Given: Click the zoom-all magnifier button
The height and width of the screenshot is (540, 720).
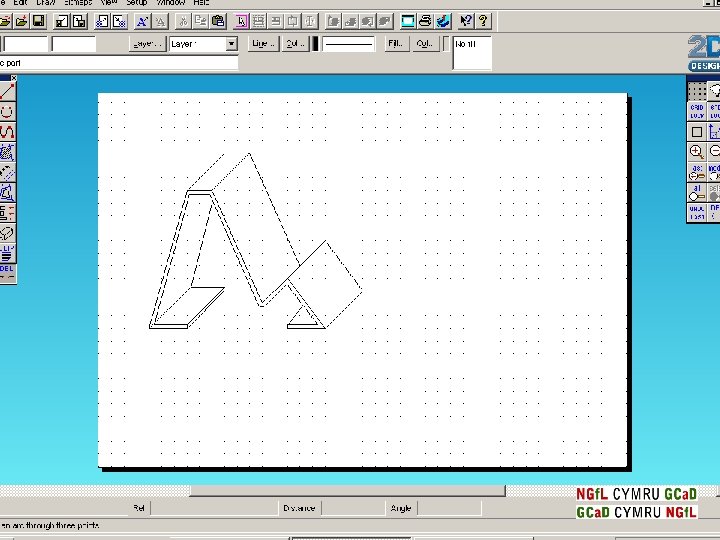Looking at the screenshot, I should (697, 192).
